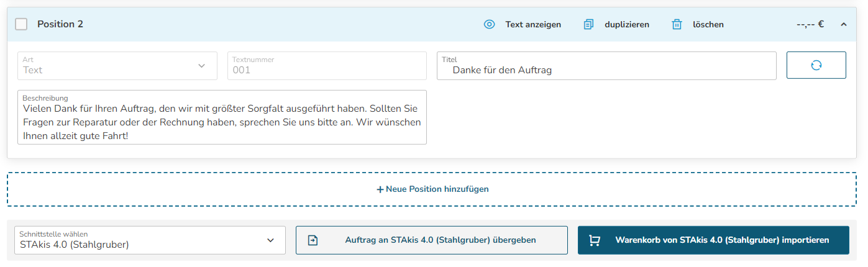Collapse Position 2 with the chevron

(x=843, y=24)
